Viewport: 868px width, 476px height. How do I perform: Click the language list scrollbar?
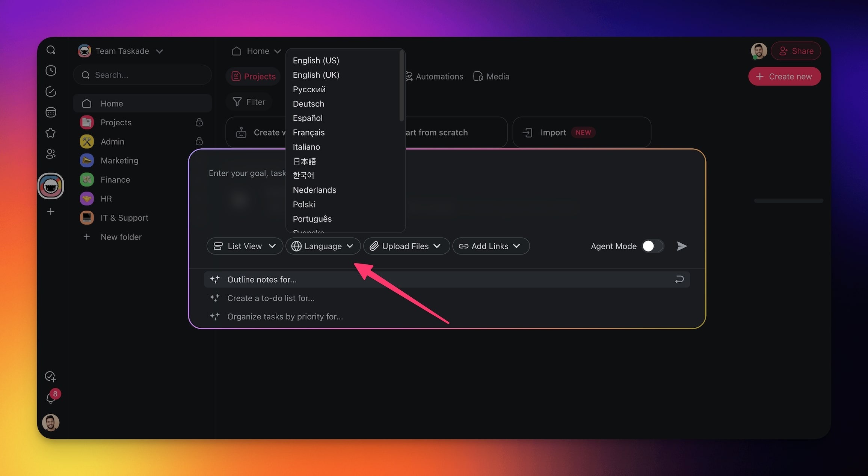click(402, 86)
